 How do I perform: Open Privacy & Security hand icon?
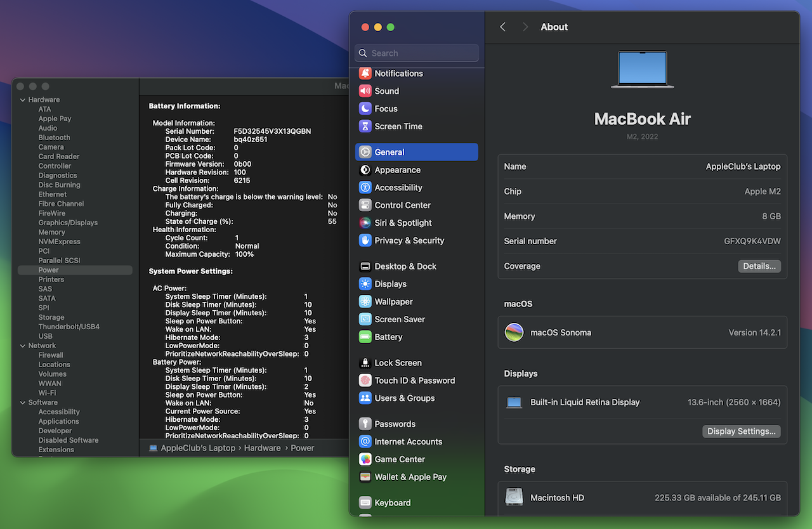tap(365, 240)
